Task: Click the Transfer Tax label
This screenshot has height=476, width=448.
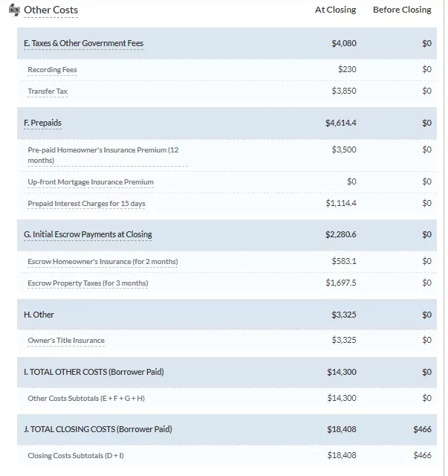Action: (48, 91)
